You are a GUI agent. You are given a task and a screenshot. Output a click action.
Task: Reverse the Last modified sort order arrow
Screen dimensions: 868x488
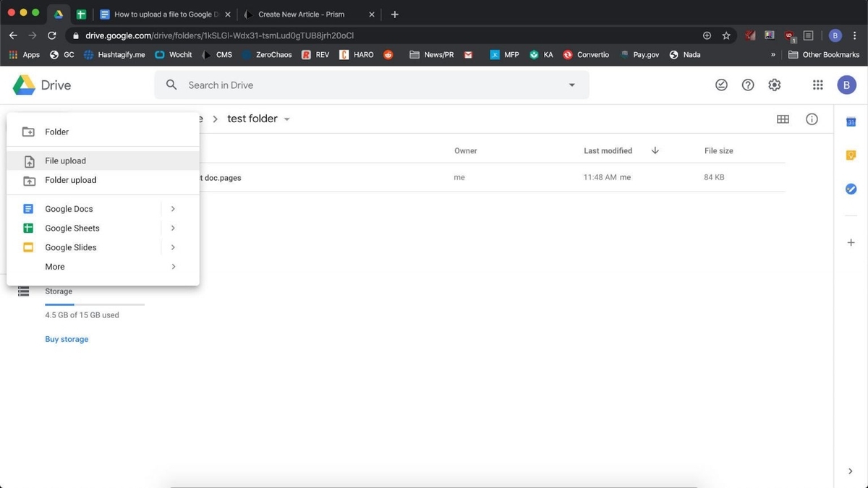[655, 150]
